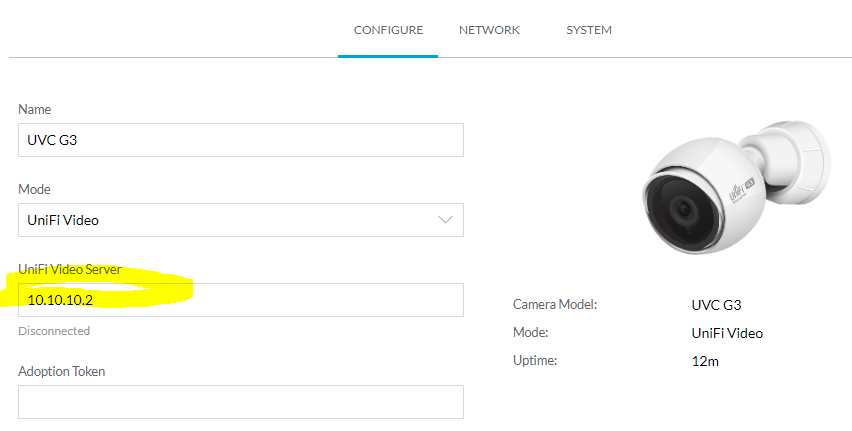Click the Name label above first field

[34, 109]
